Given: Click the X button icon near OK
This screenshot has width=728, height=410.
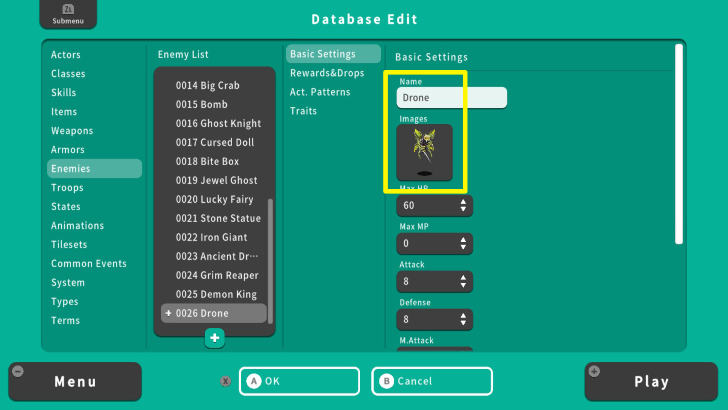Looking at the screenshot, I should coord(226,381).
